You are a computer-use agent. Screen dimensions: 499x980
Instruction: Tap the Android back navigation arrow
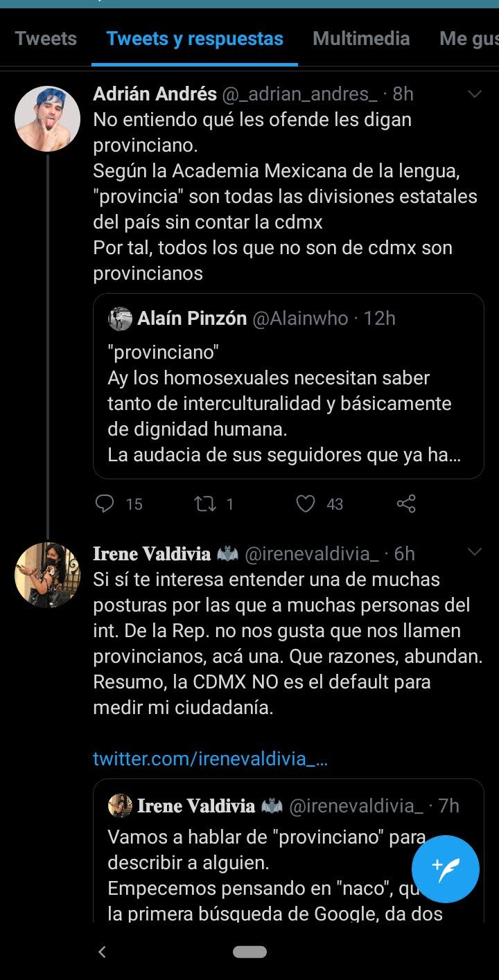[102, 952]
